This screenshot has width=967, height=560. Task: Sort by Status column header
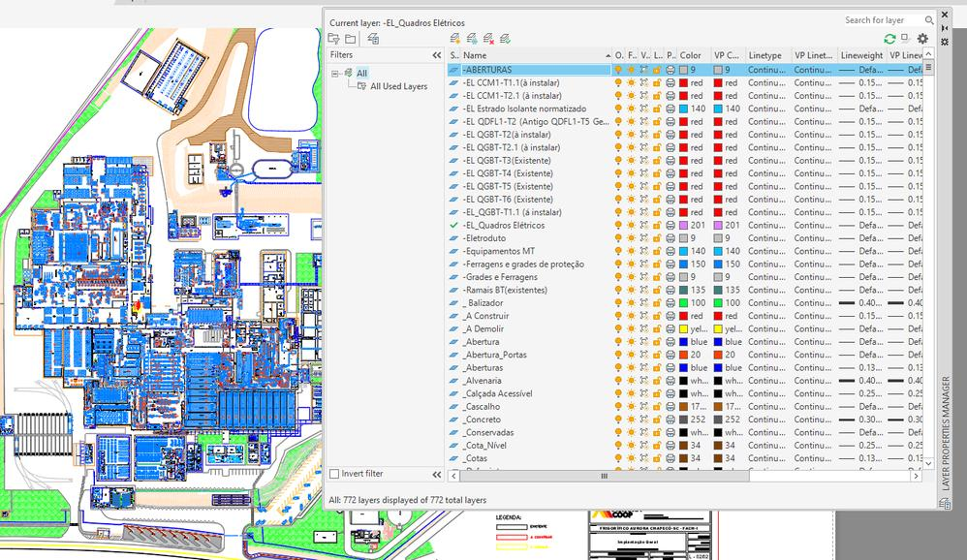coord(453,55)
